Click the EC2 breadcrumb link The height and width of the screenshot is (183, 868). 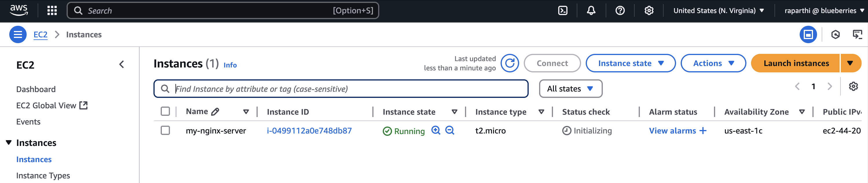click(x=41, y=34)
